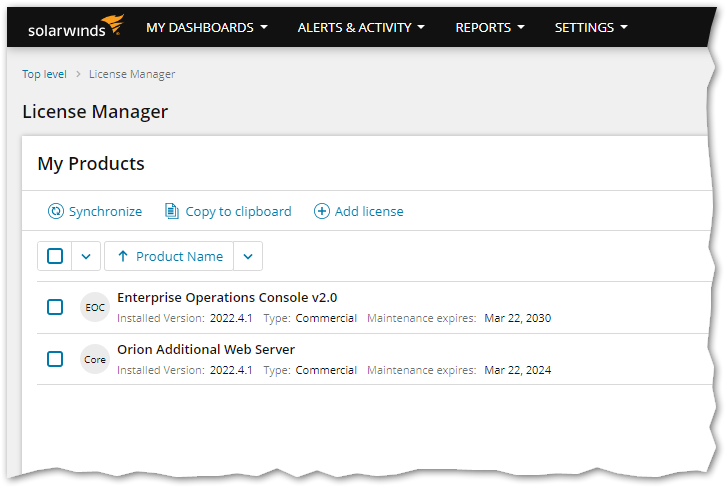Click the Mar 22, 2024 expiry date
The height and width of the screenshot is (489, 728).
(518, 370)
